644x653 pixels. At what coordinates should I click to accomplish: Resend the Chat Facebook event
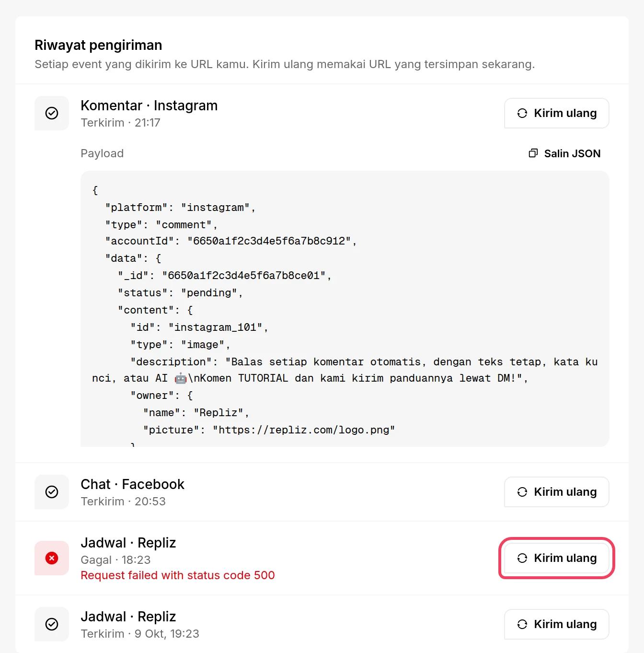tap(557, 492)
